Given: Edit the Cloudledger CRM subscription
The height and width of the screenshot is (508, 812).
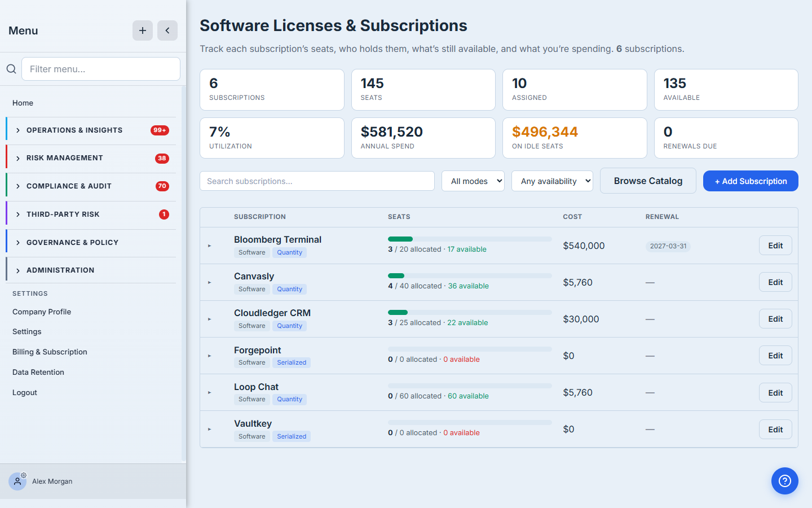Looking at the screenshot, I should coord(775,319).
